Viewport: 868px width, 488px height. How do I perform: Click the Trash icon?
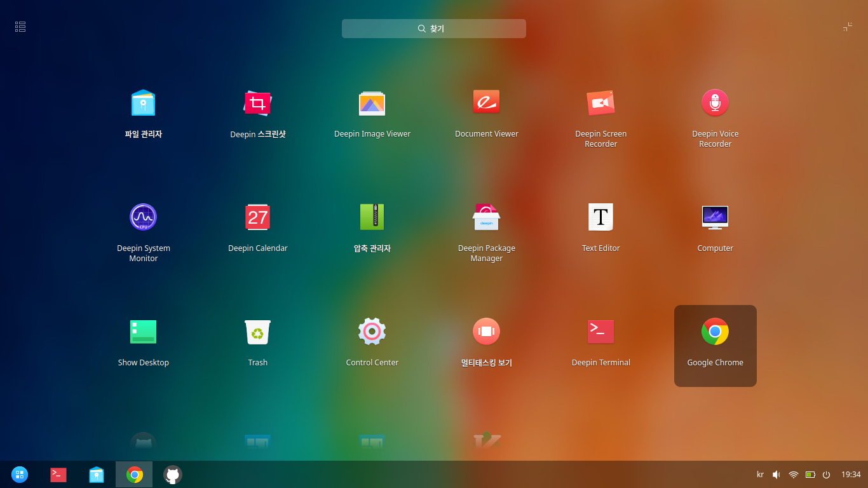257,332
